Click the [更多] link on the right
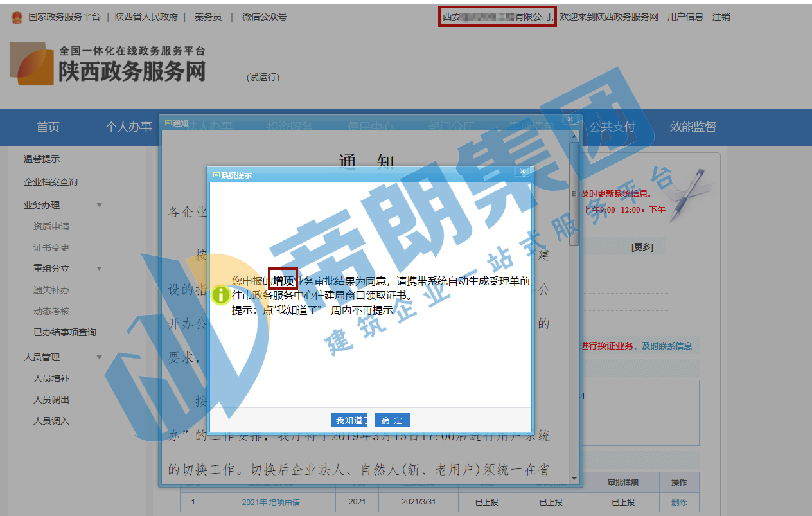The height and width of the screenshot is (516, 812). [642, 247]
